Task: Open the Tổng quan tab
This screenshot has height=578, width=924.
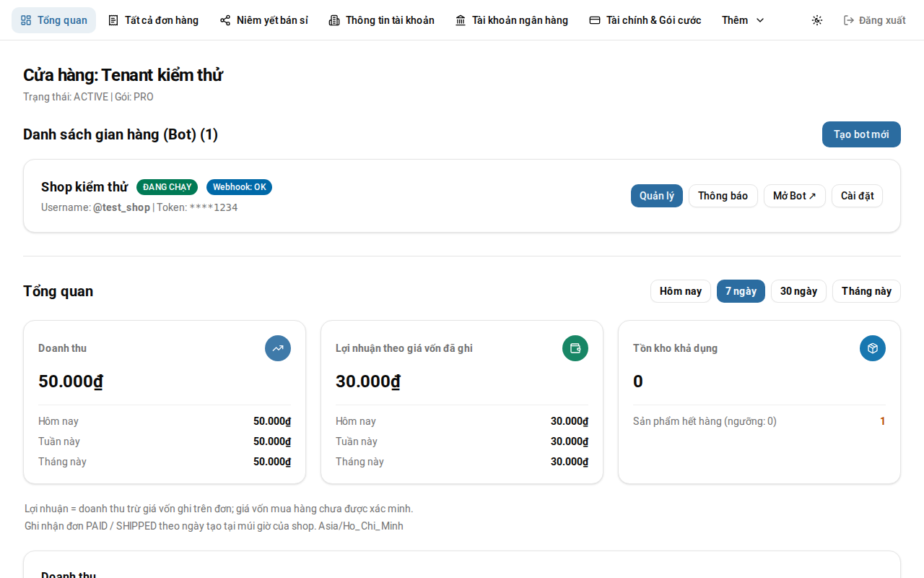Action: tap(53, 20)
